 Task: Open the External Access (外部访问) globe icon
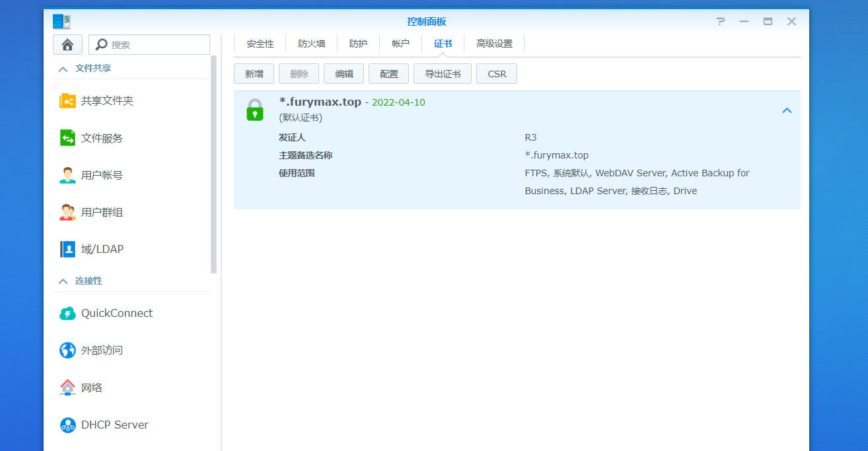(x=67, y=350)
